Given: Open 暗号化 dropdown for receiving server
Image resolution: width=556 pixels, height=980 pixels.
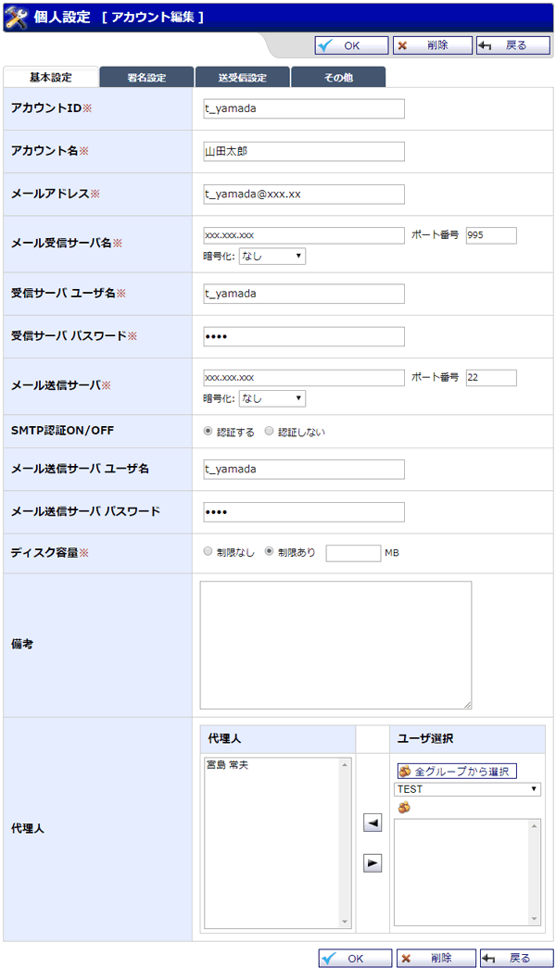Looking at the screenshot, I should pos(272,256).
